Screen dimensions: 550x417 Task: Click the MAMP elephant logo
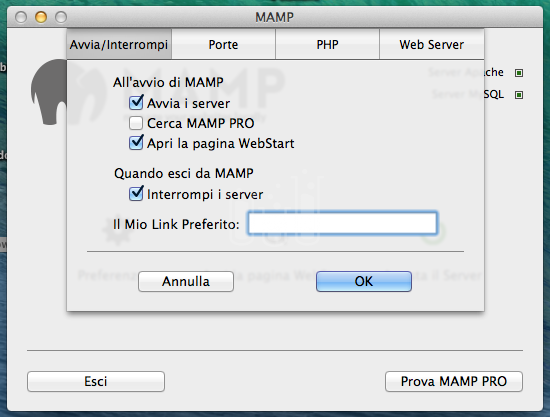[x=49, y=92]
